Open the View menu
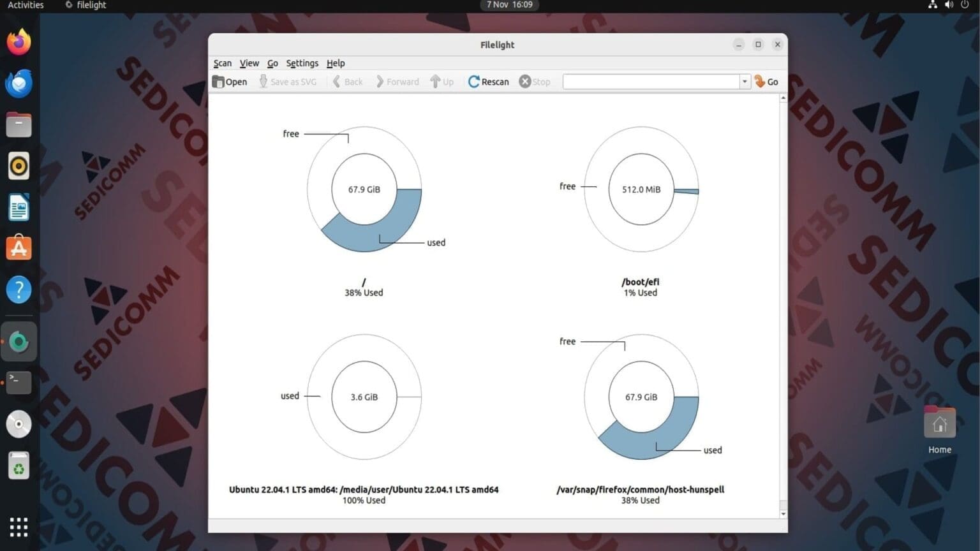The width and height of the screenshot is (980, 551). tap(249, 63)
